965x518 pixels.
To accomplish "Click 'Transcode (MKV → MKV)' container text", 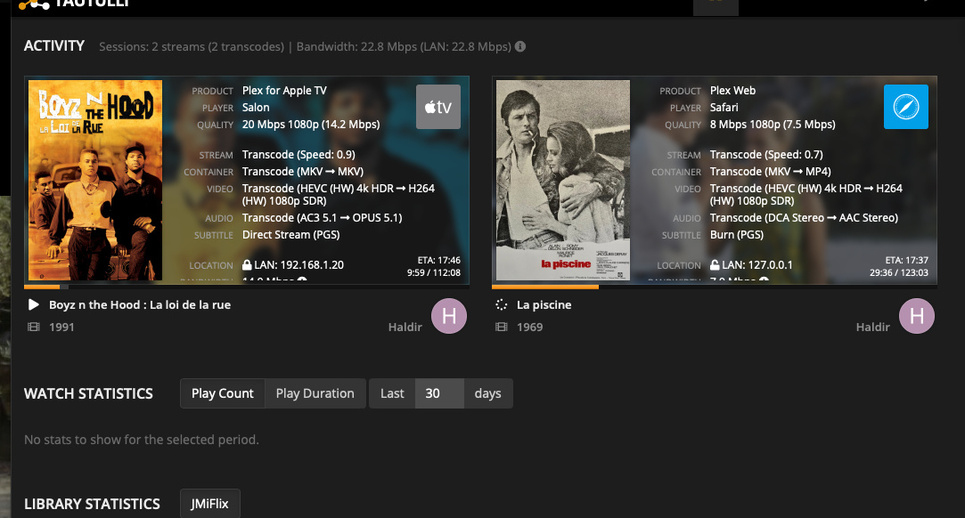I will point(303,172).
